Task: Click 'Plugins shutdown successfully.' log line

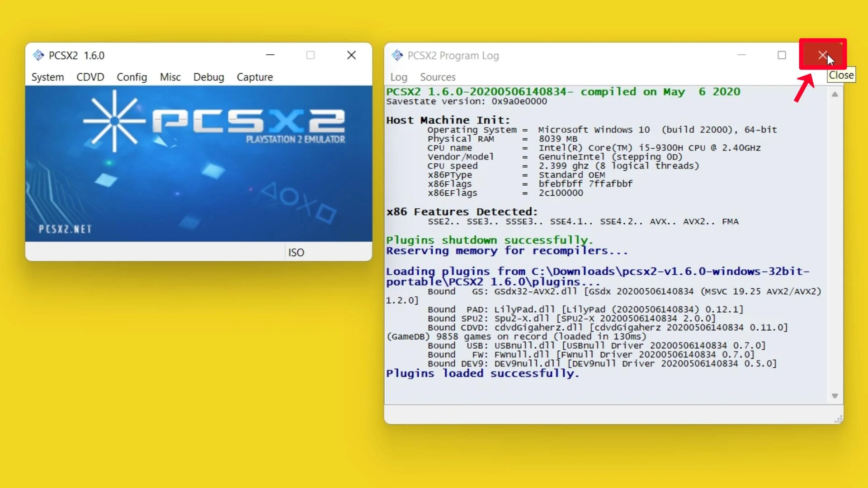Action: (x=489, y=240)
